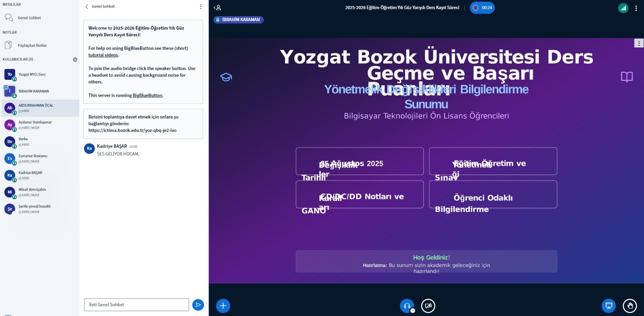Click the headphones listen-only audio button
The height and width of the screenshot is (316, 644).
coord(407,306)
